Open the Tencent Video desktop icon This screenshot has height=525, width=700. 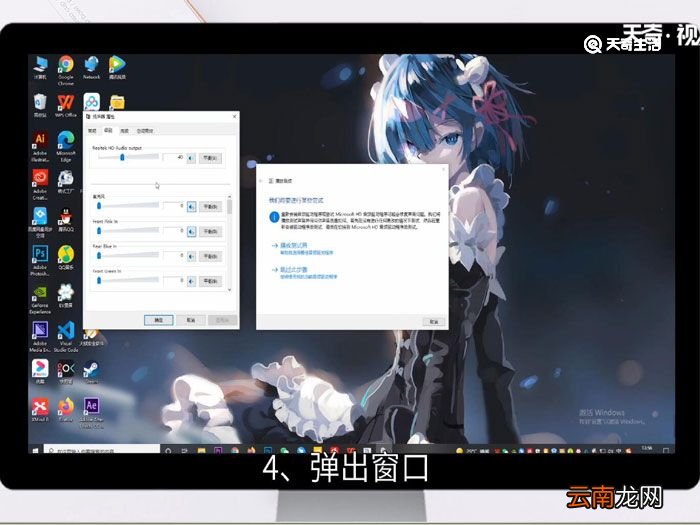point(117,67)
